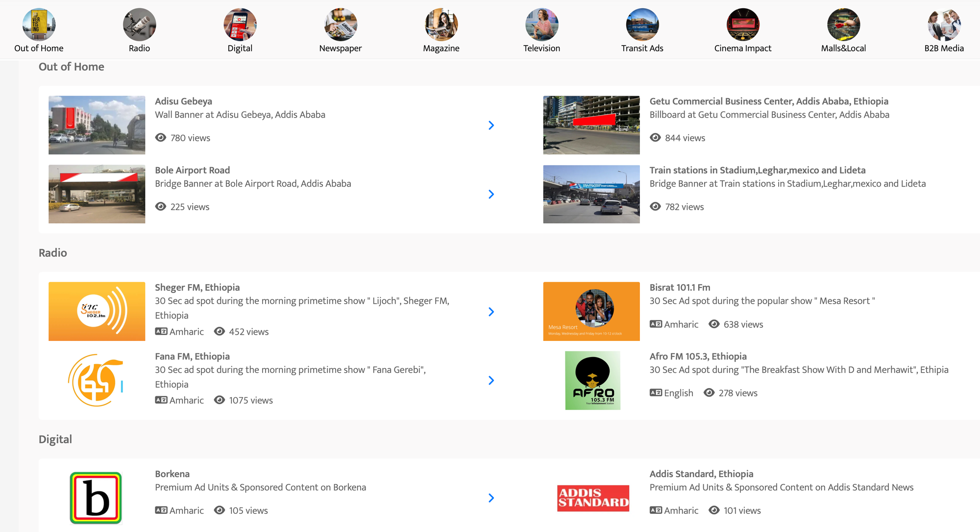Open the Magazine category icon
The width and height of the screenshot is (980, 532).
[441, 24]
